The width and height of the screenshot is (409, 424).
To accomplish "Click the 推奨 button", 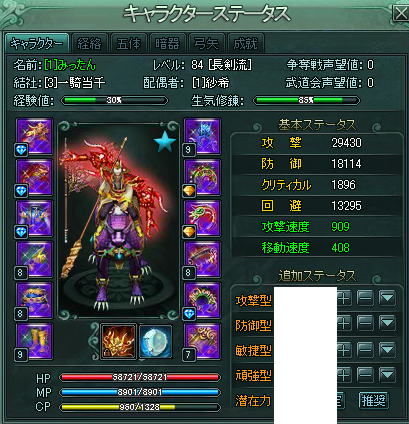I will tap(374, 400).
